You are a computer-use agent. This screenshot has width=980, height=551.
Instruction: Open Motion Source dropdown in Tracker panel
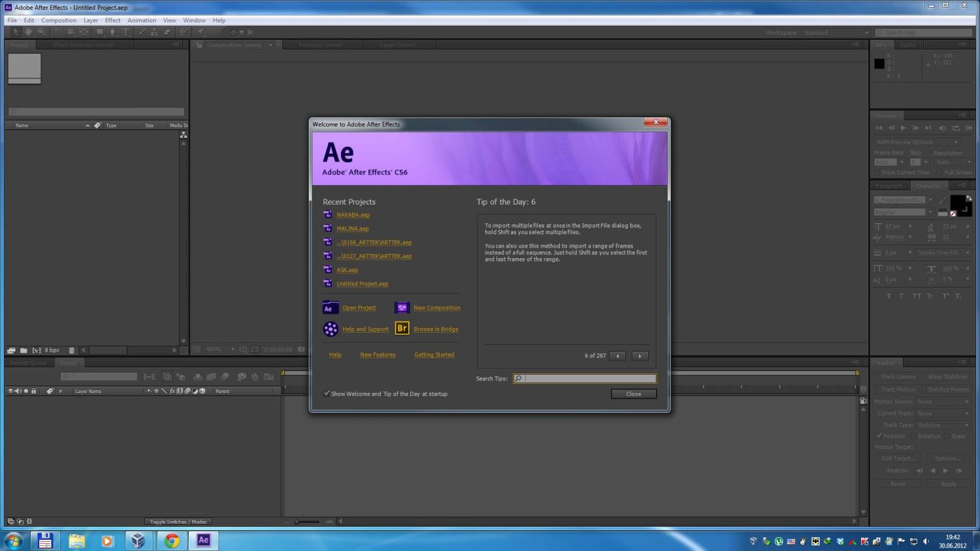943,401
